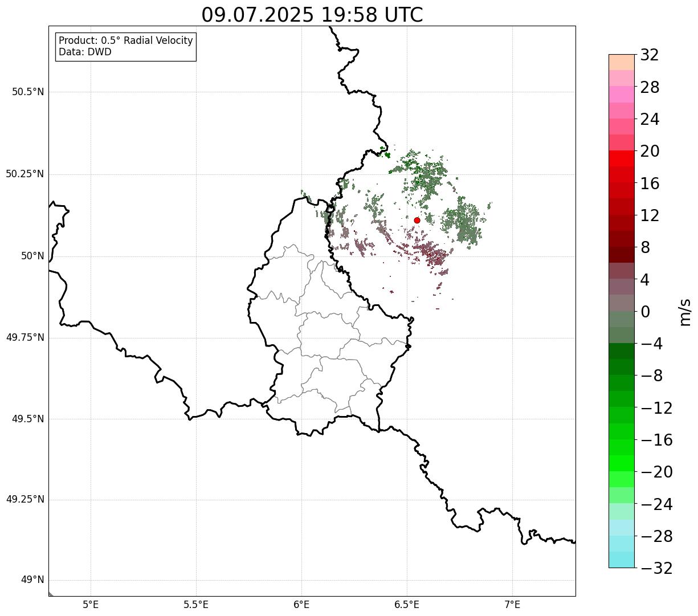Screen dimensions: 698x616
Task: Click the colorbar 'm/s' unit label
Action: click(684, 312)
